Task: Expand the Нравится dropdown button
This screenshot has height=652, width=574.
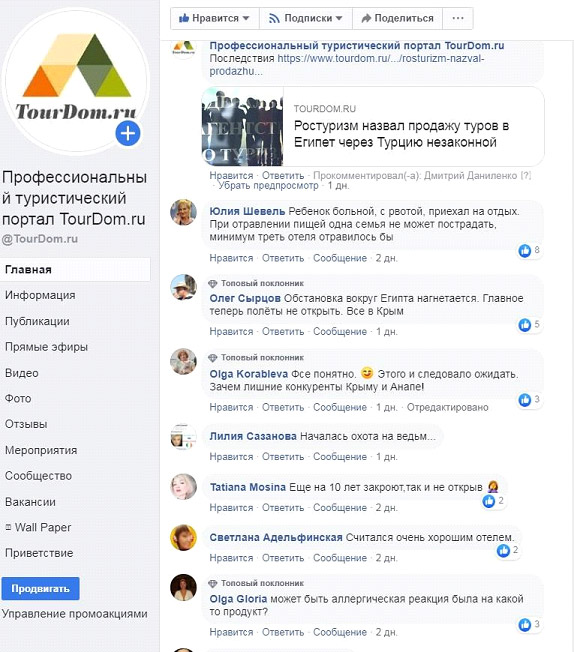Action: click(x=214, y=18)
